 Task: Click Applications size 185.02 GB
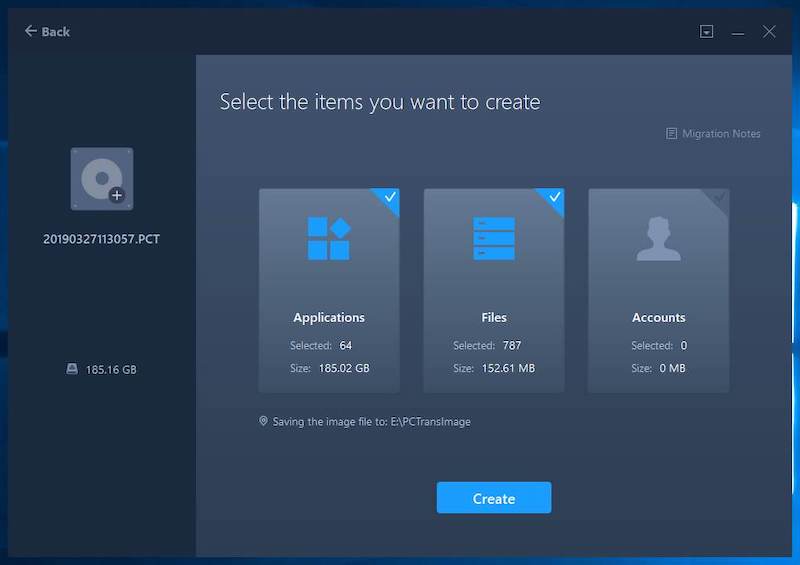pos(344,369)
